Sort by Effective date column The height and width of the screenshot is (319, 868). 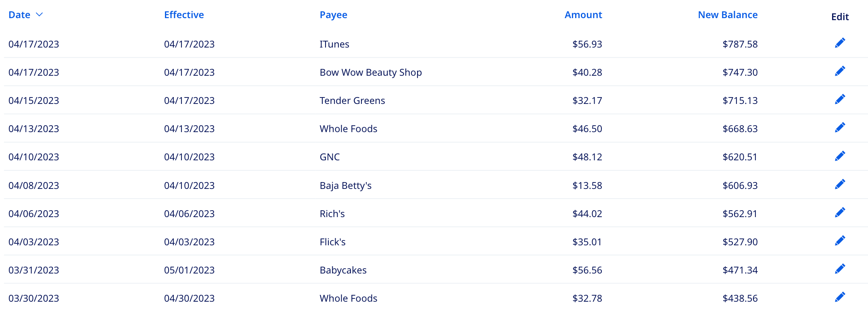point(184,14)
